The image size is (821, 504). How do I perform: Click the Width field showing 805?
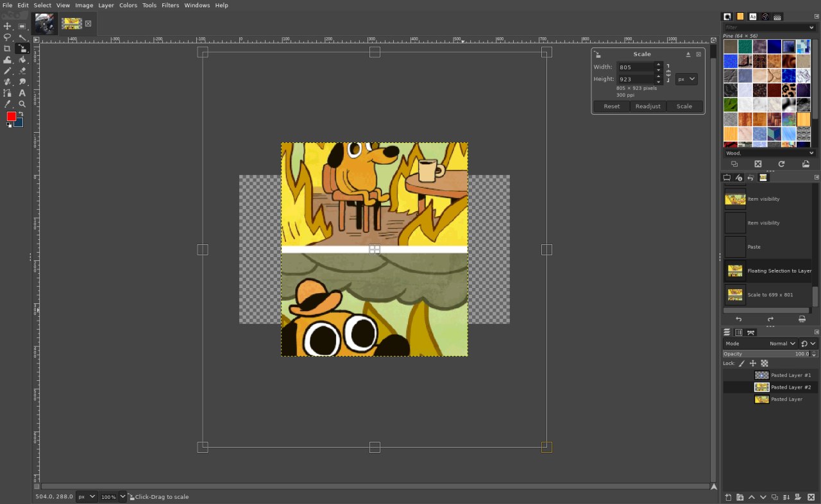[635, 67]
